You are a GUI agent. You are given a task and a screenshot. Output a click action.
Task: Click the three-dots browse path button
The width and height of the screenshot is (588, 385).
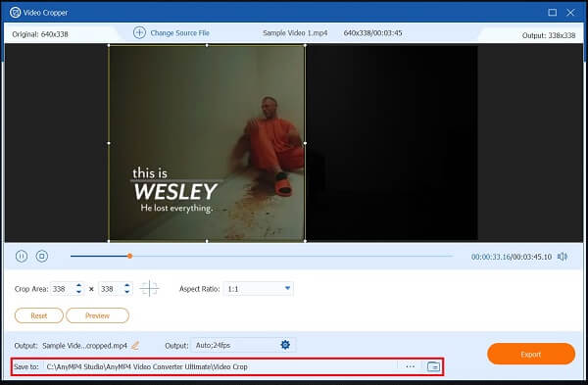[x=411, y=366]
